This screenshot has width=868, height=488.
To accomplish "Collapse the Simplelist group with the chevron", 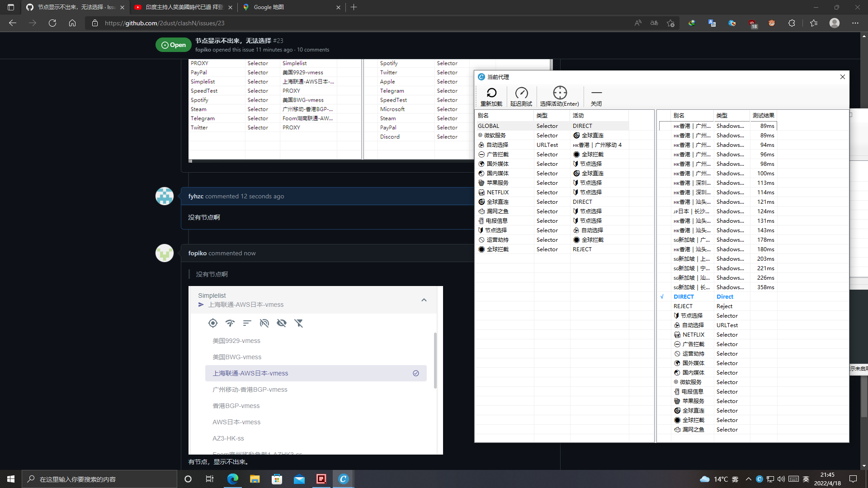I will 424,300.
